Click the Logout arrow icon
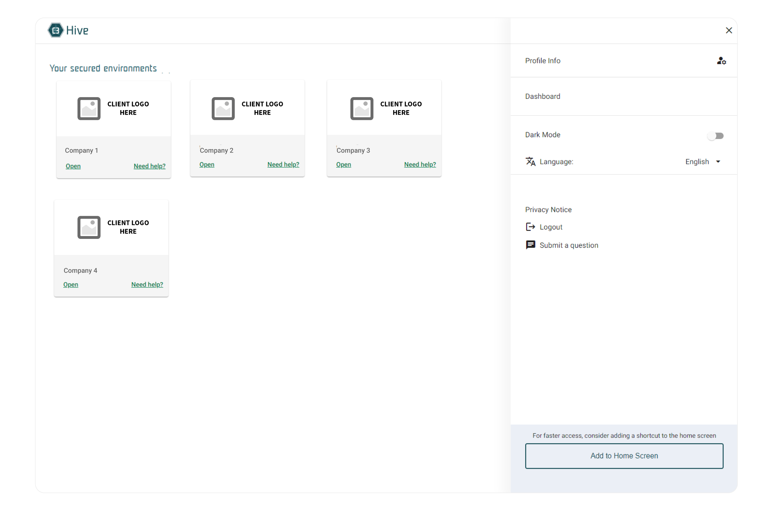This screenshot has height=532, width=772. coord(530,227)
